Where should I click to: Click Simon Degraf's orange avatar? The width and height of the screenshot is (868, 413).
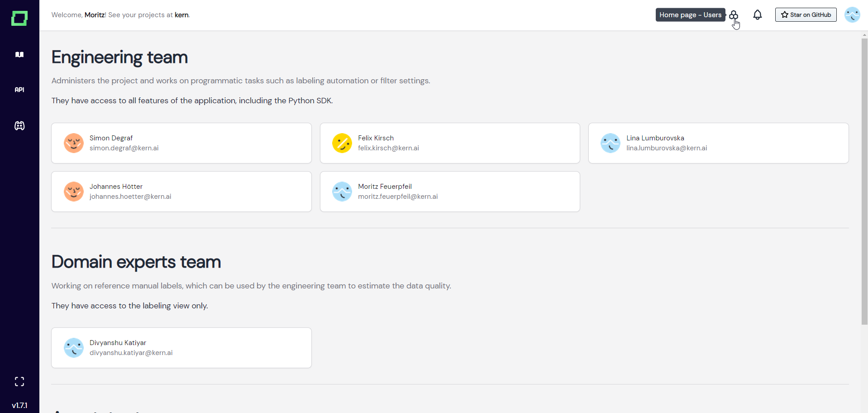(74, 143)
